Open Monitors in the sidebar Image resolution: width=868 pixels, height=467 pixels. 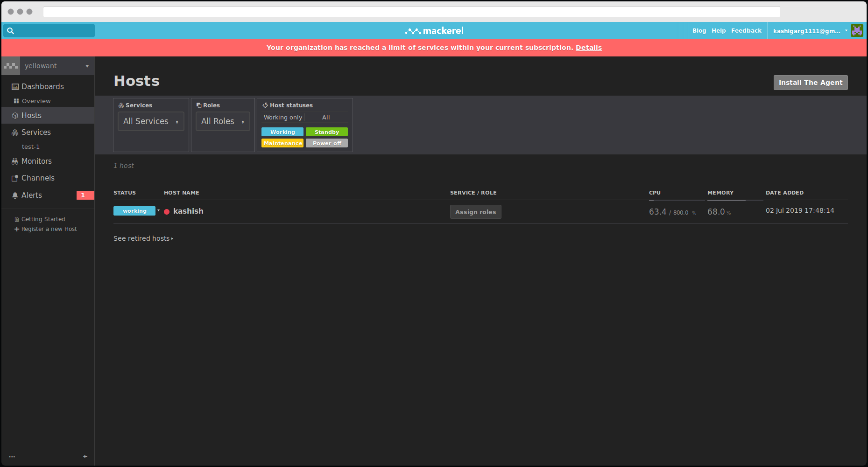coord(36,161)
